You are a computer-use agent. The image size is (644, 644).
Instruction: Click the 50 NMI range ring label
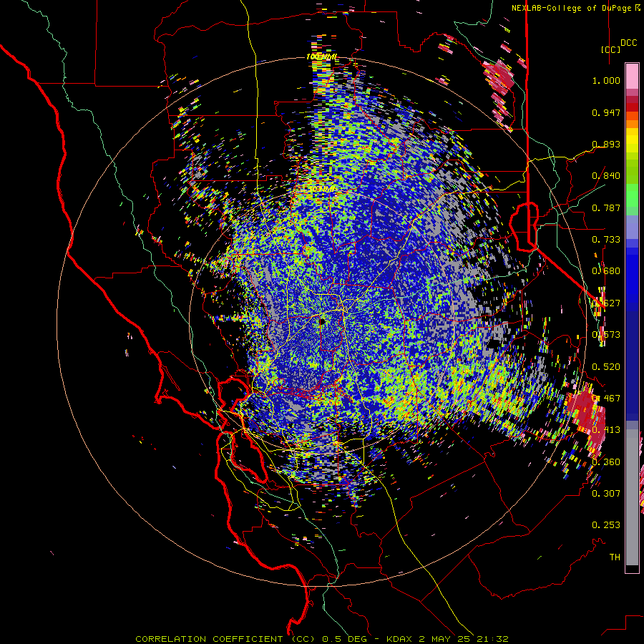tap(321, 189)
